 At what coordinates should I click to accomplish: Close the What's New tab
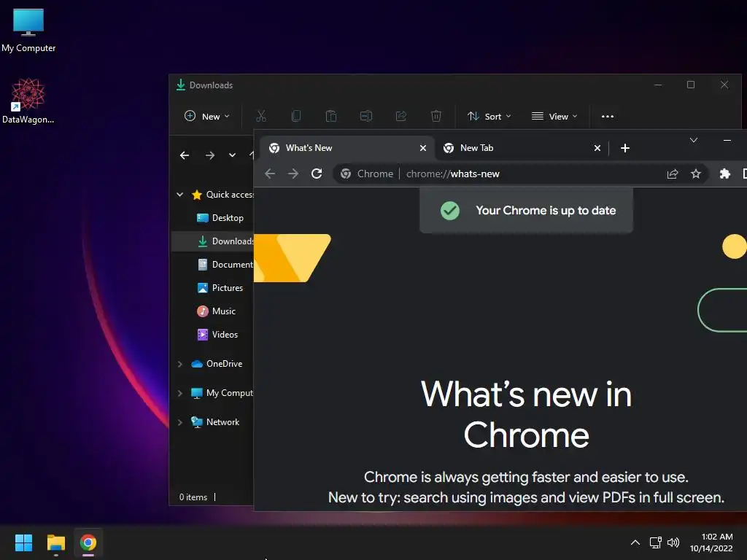[x=422, y=148]
